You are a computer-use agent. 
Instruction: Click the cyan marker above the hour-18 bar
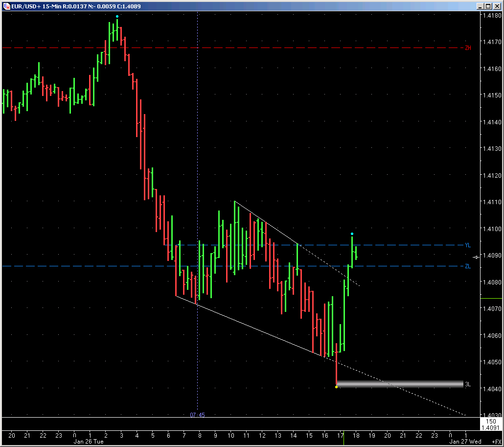[352, 234]
